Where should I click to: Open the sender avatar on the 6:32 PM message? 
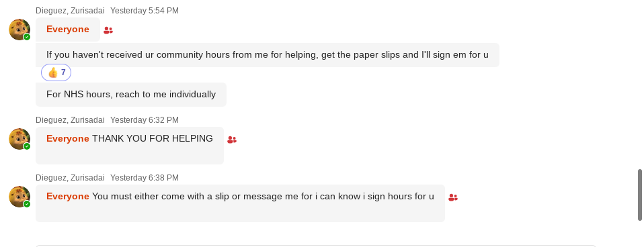19,139
